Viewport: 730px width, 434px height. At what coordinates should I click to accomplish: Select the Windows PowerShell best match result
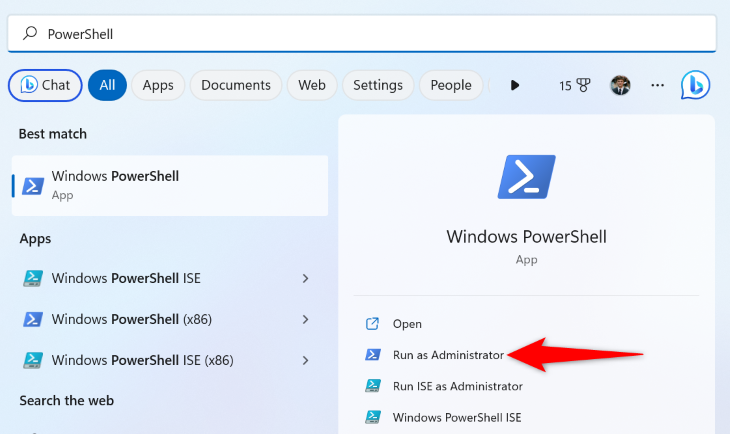tap(170, 185)
